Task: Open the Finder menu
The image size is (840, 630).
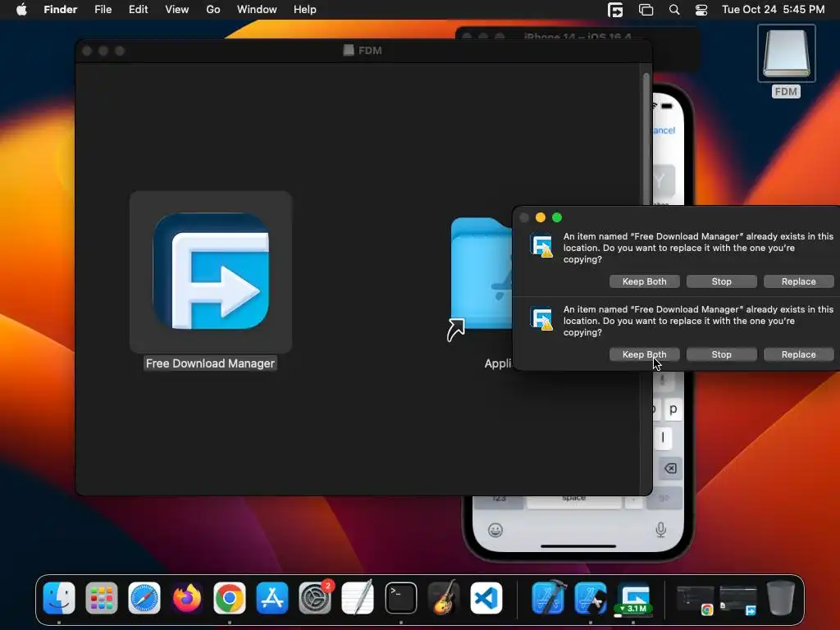Action: [61, 10]
